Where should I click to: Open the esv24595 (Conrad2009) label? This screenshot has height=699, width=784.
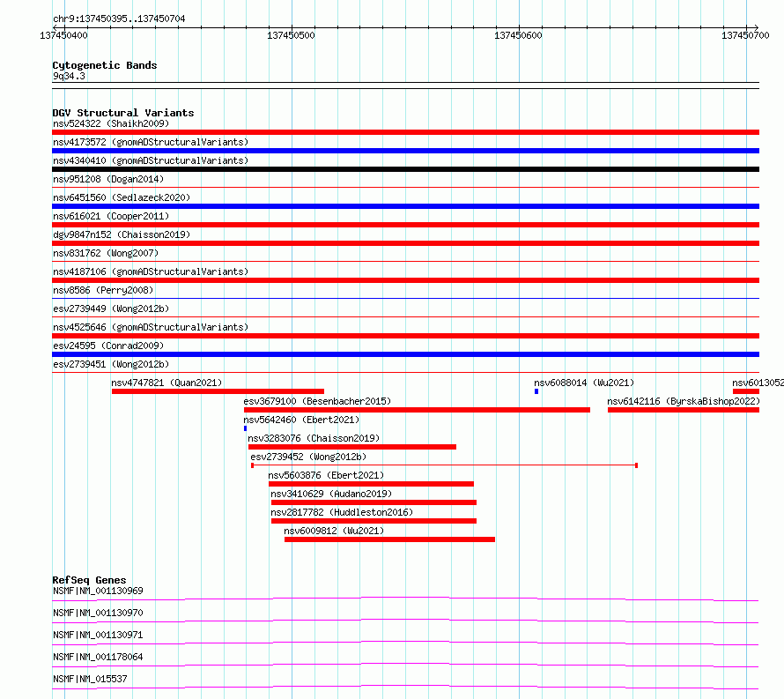(x=108, y=346)
